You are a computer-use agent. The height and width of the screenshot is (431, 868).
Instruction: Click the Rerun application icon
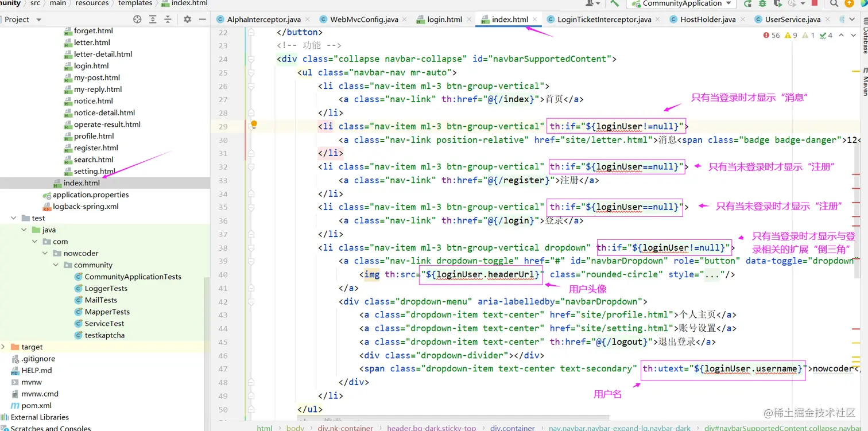click(x=747, y=3)
